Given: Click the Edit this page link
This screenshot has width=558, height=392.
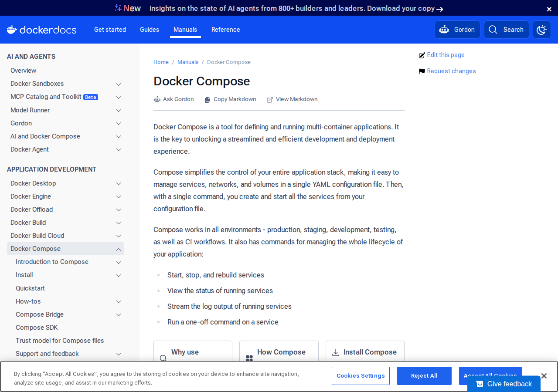Looking at the screenshot, I should [x=446, y=55].
